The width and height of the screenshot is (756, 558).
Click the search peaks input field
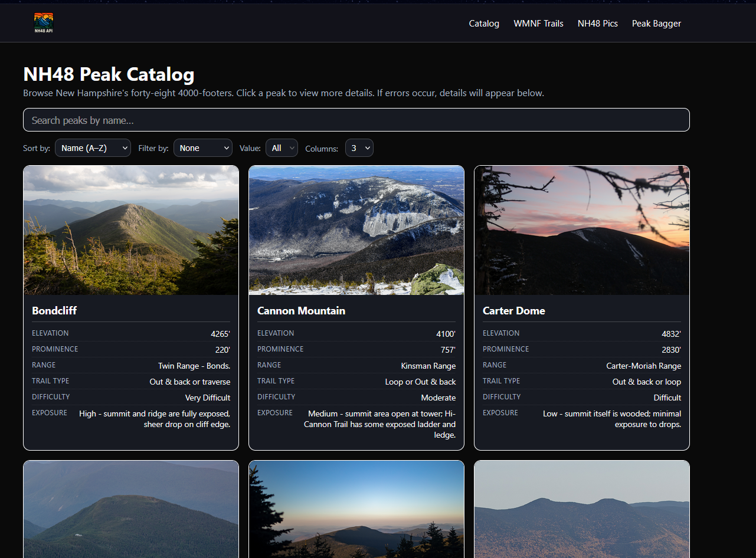[x=356, y=119]
